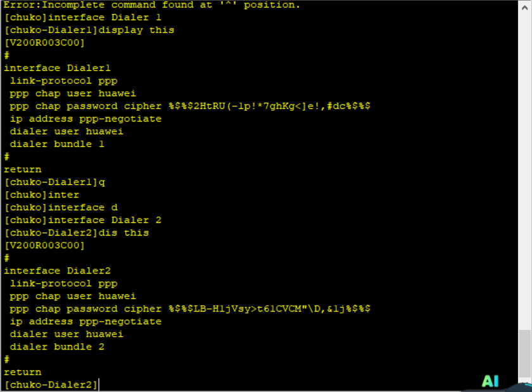Click the '[chuko-Dialer1]display this' command
Viewport: 532px width, 392px height.
pyautogui.click(x=89, y=30)
